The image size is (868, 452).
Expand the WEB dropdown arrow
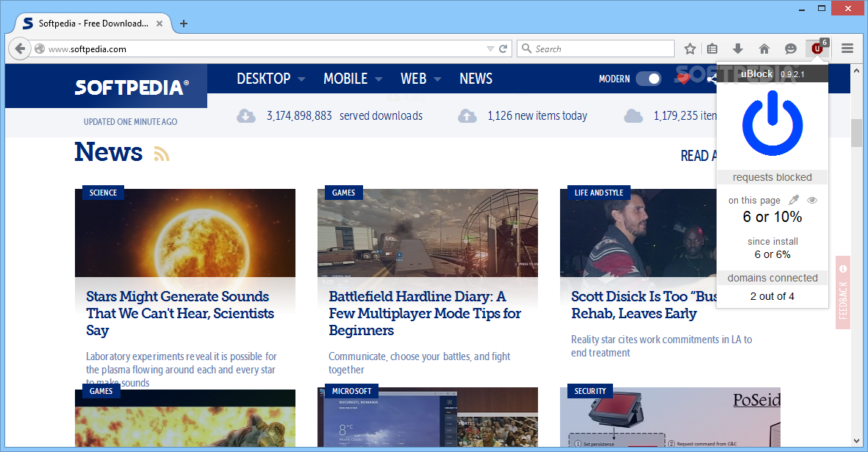click(437, 79)
